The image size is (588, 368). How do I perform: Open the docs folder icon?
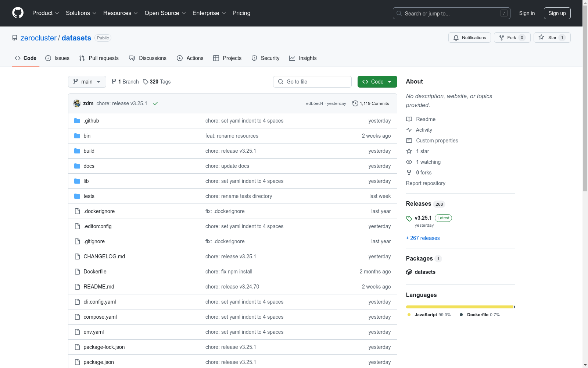(x=77, y=166)
